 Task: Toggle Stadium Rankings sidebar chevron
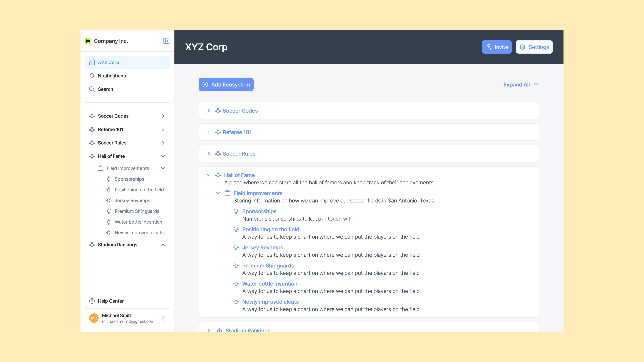[163, 245]
